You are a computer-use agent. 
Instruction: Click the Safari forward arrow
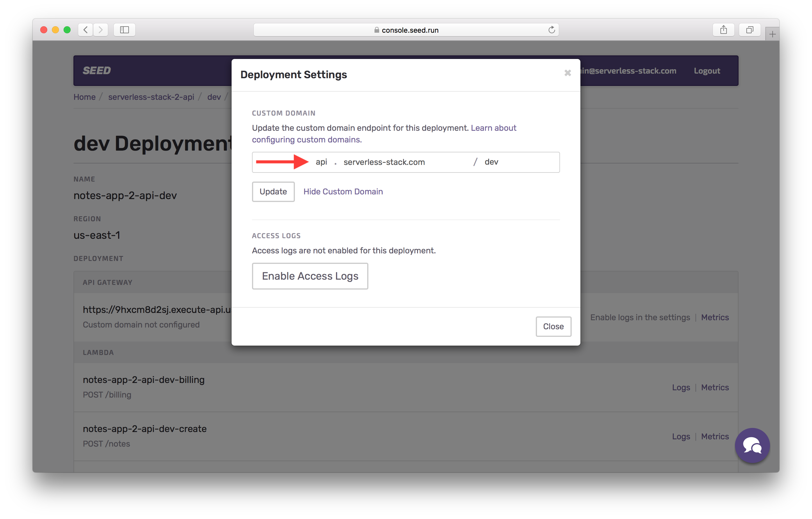101,30
